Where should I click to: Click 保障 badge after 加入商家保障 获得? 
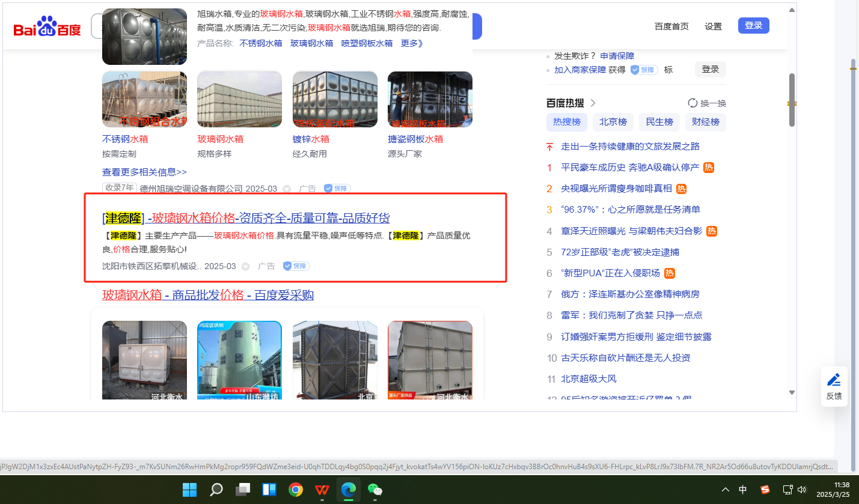coord(644,70)
